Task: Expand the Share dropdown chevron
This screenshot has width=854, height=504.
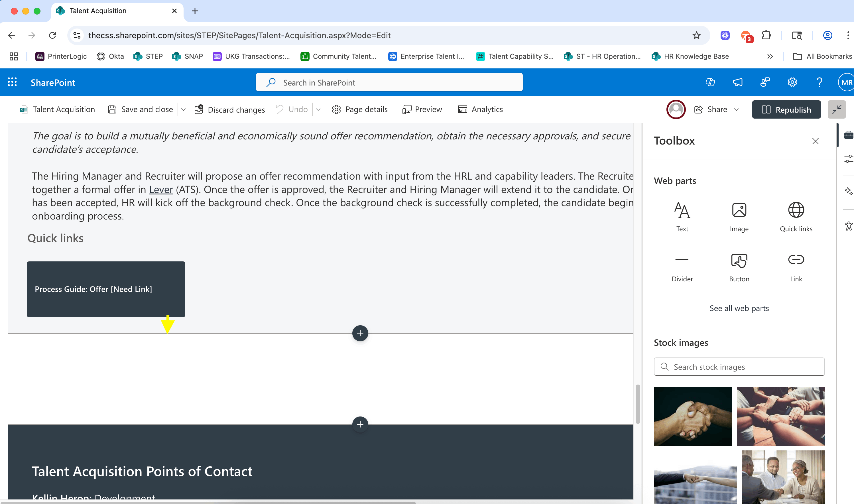Action: pyautogui.click(x=736, y=109)
